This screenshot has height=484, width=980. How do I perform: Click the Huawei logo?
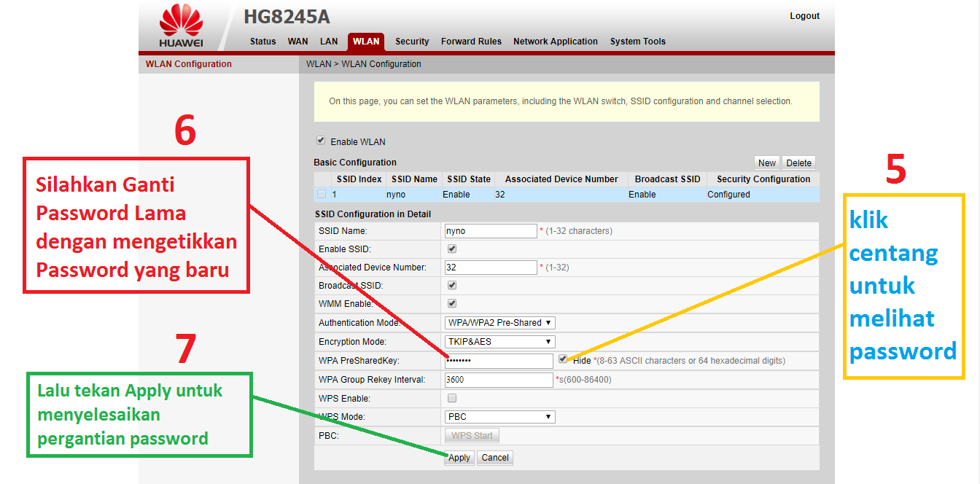point(181,25)
